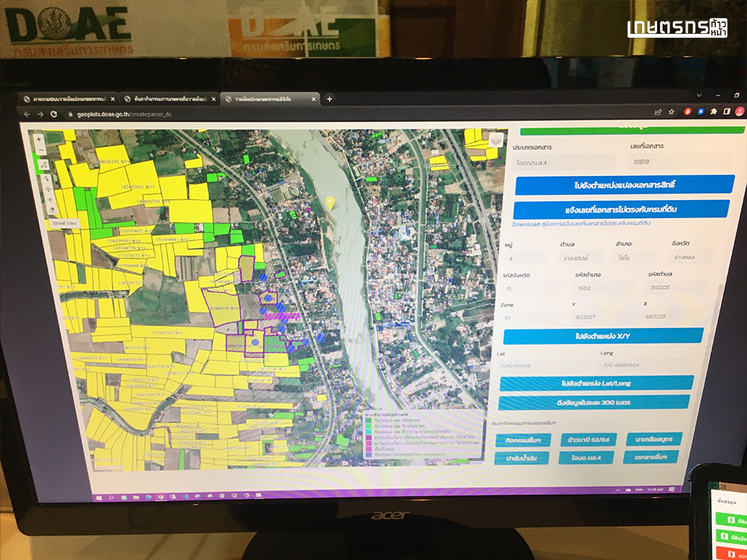Toggle the browser side panel
747x560 pixels.
pyautogui.click(x=726, y=112)
